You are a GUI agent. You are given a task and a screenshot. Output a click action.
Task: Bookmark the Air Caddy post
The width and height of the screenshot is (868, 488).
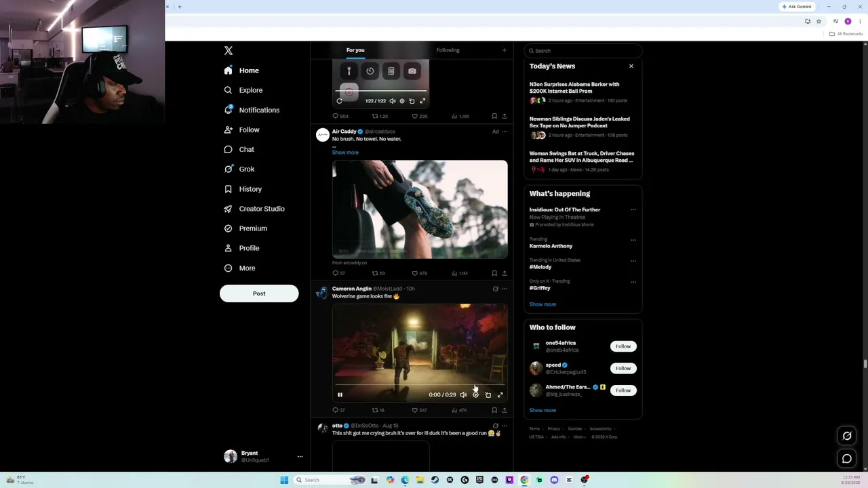click(494, 274)
